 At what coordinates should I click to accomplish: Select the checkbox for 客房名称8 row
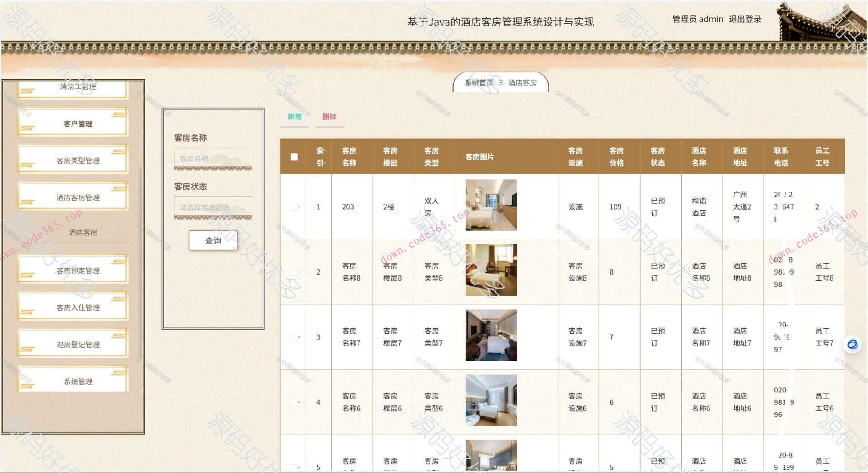pyautogui.click(x=294, y=272)
